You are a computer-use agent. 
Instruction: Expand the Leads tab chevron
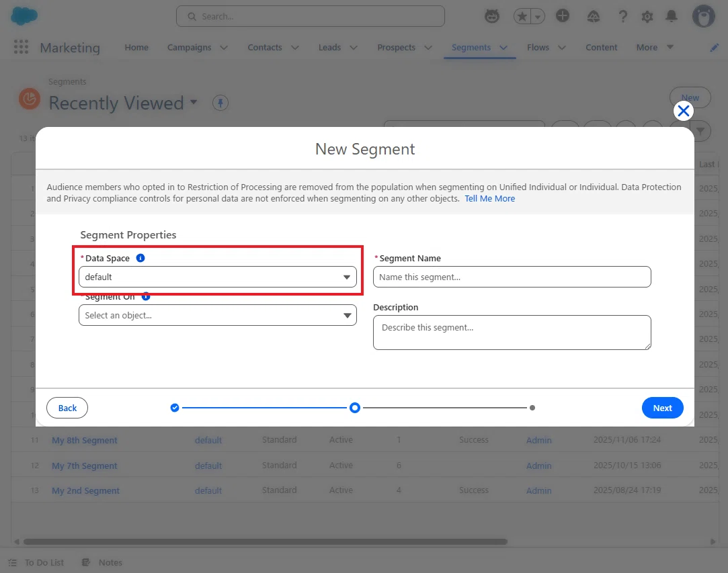click(354, 47)
